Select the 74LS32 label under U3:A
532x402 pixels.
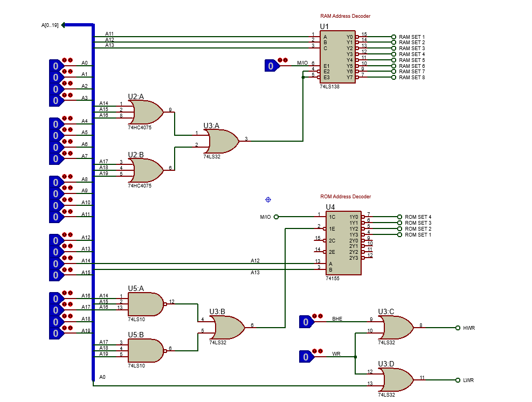pos(212,157)
